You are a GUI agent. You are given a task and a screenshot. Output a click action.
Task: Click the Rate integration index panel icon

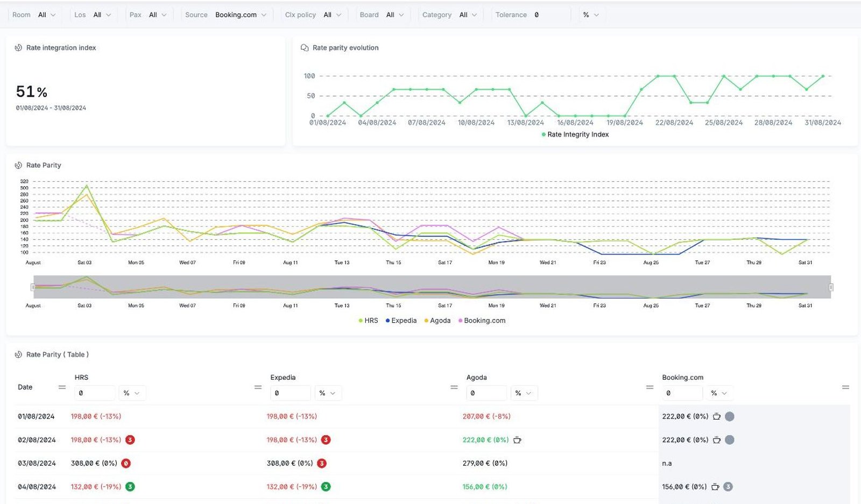[x=18, y=48]
